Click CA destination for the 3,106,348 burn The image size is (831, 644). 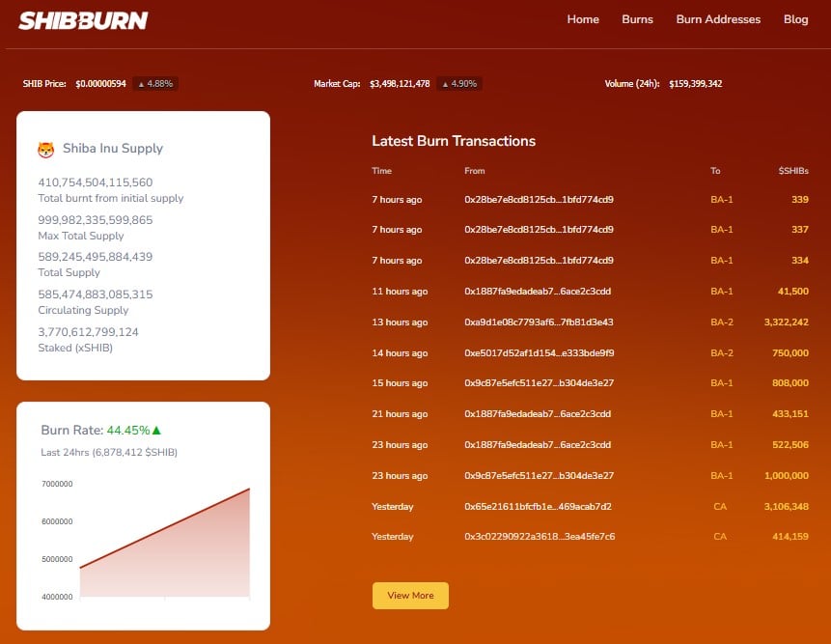(x=720, y=507)
